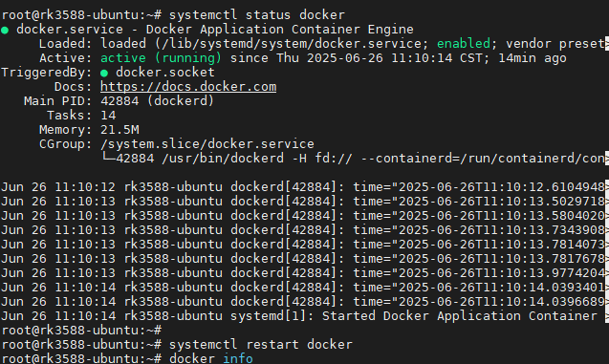Click the empty root@rk3588-ubuntu prompt line
609x364 pixels.
click(x=81, y=331)
